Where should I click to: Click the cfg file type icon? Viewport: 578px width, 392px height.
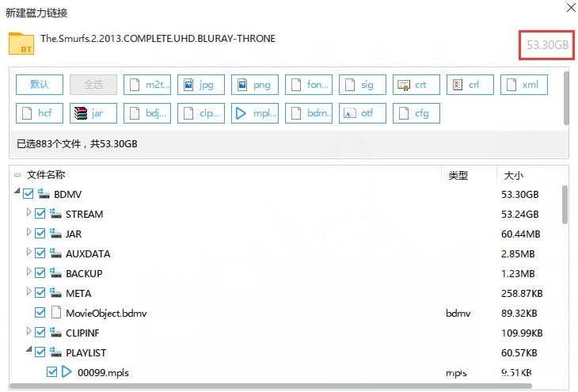click(x=404, y=113)
